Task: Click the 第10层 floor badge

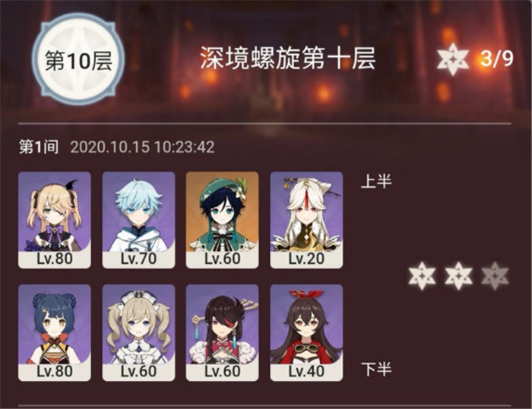Action: pos(78,60)
